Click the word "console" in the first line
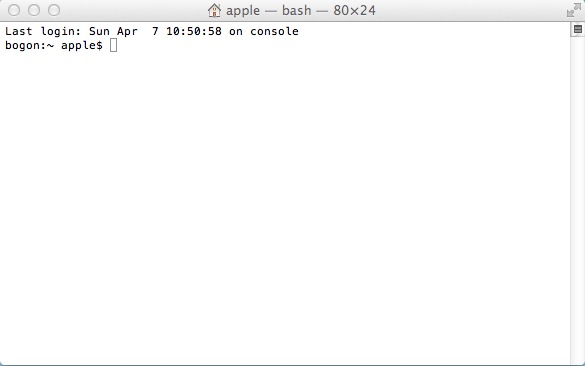 pos(274,31)
